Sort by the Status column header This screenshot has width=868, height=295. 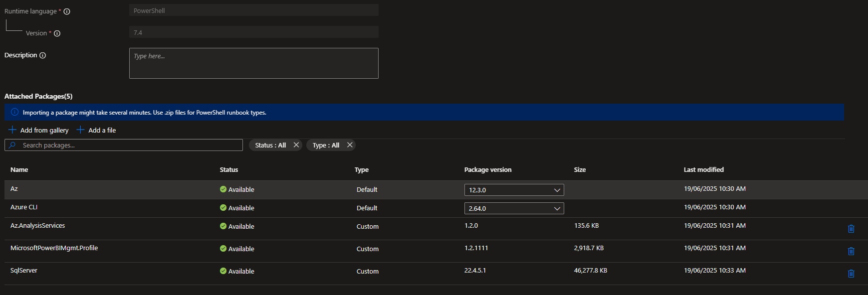[229, 169]
